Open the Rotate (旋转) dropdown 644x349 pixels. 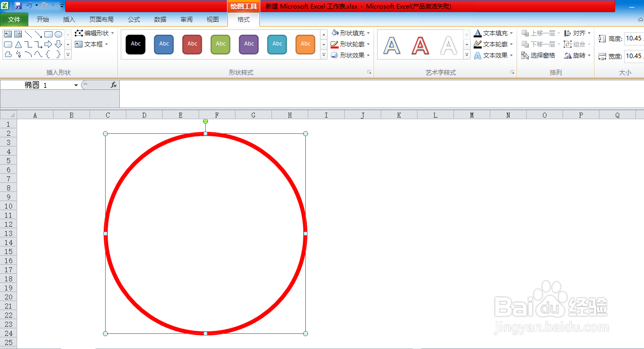578,56
